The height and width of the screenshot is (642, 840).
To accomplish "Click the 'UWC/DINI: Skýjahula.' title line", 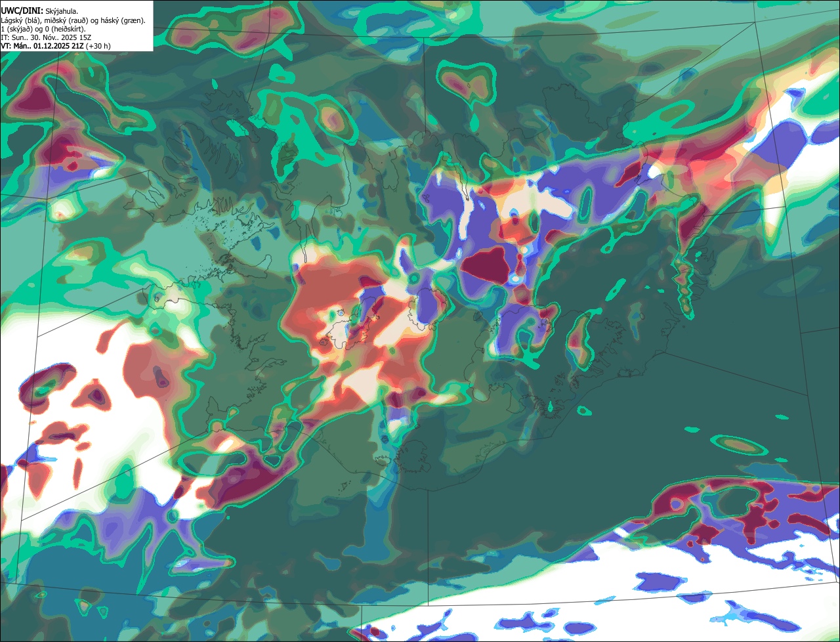I will 39,11.
